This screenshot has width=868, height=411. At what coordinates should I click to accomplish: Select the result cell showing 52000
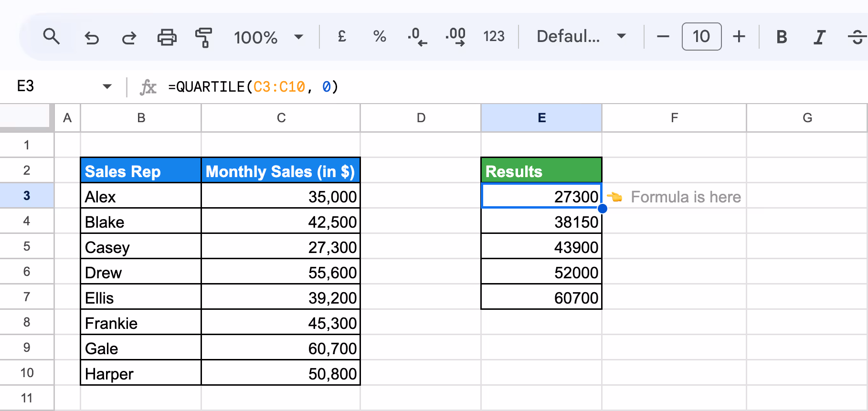point(541,272)
